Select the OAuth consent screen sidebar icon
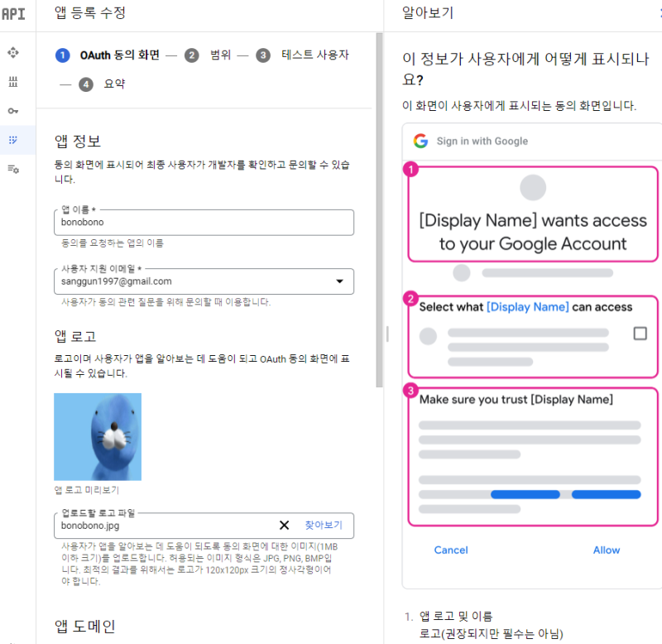The width and height of the screenshot is (662, 644). click(x=13, y=140)
